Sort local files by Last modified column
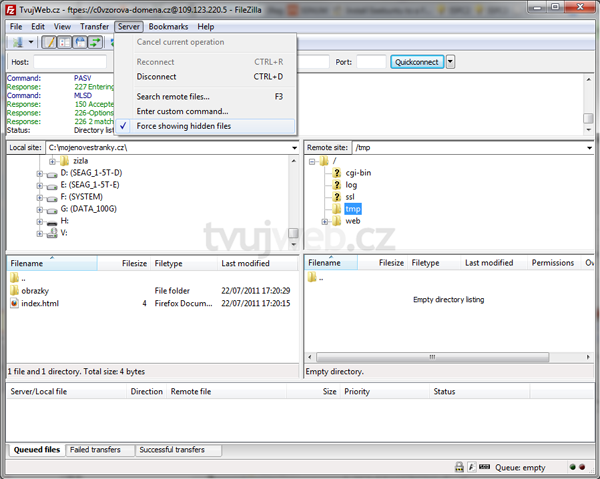 (258, 264)
